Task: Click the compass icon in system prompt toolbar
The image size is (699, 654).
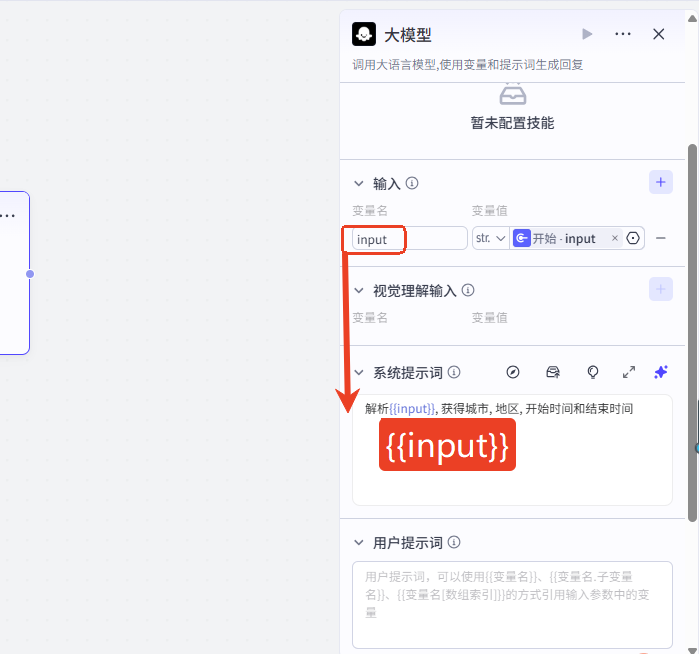Action: [x=513, y=372]
